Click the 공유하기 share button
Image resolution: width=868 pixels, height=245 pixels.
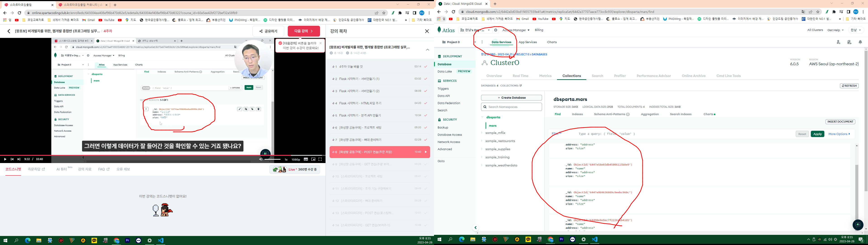tap(268, 31)
